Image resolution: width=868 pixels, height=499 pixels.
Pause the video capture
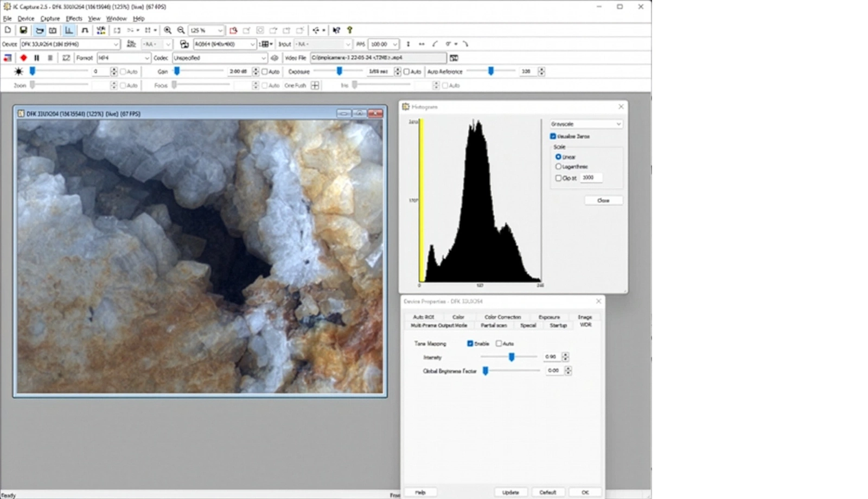click(37, 57)
